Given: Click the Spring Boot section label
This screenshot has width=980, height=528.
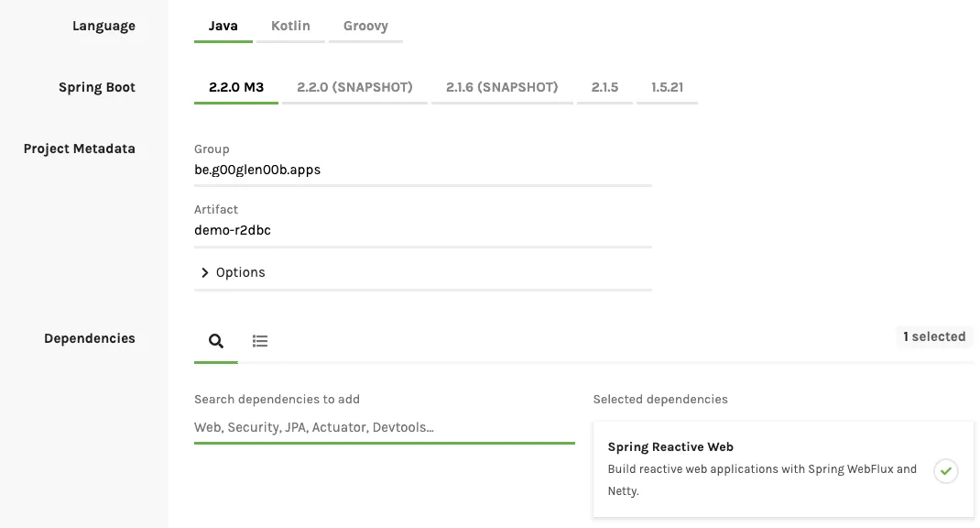Looking at the screenshot, I should tap(97, 88).
